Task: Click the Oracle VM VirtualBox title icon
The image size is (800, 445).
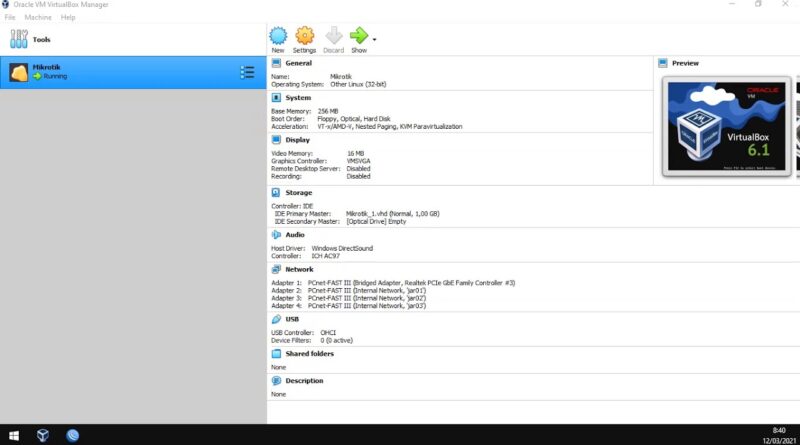Action: click(x=5, y=5)
